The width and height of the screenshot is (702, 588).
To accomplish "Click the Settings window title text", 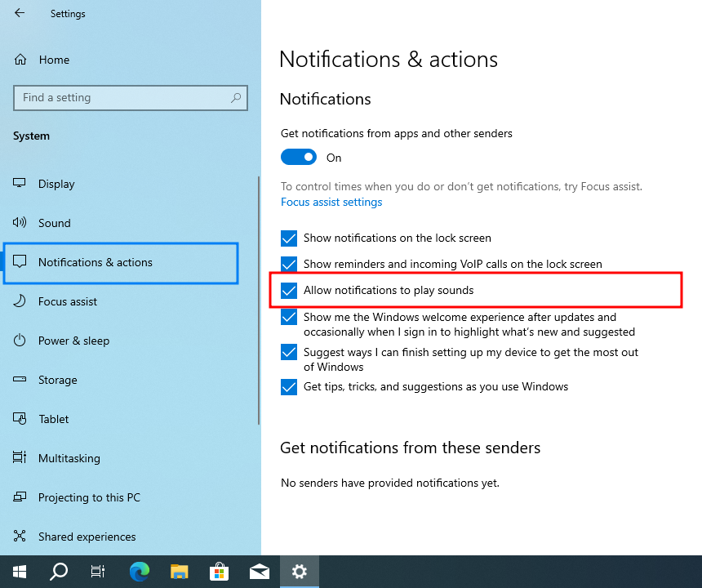I will coord(68,14).
